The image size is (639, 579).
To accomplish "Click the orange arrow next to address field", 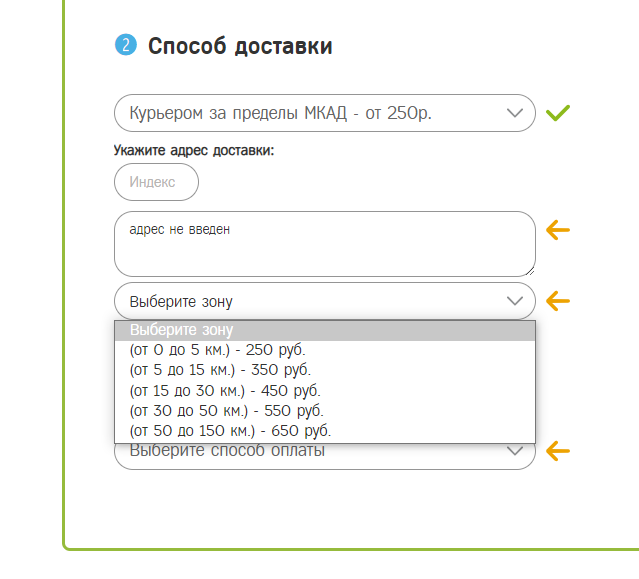I will [x=558, y=231].
